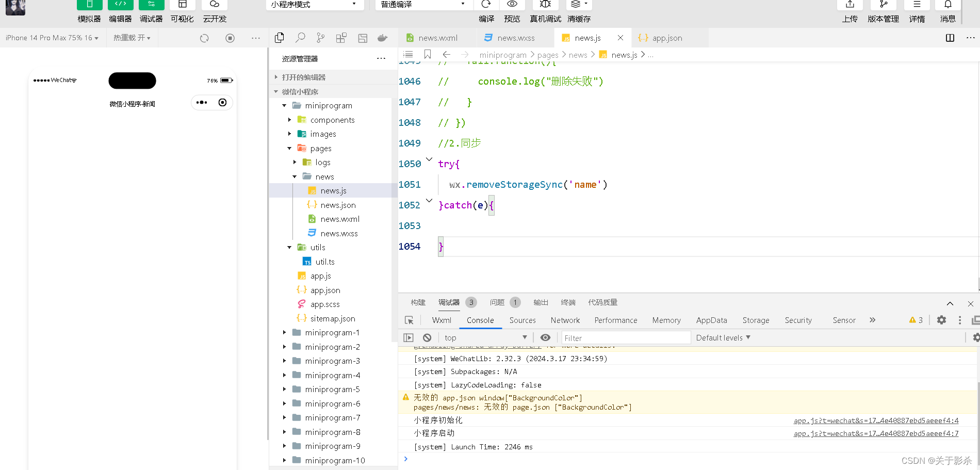Toggle the Simulator panel button

point(89,5)
